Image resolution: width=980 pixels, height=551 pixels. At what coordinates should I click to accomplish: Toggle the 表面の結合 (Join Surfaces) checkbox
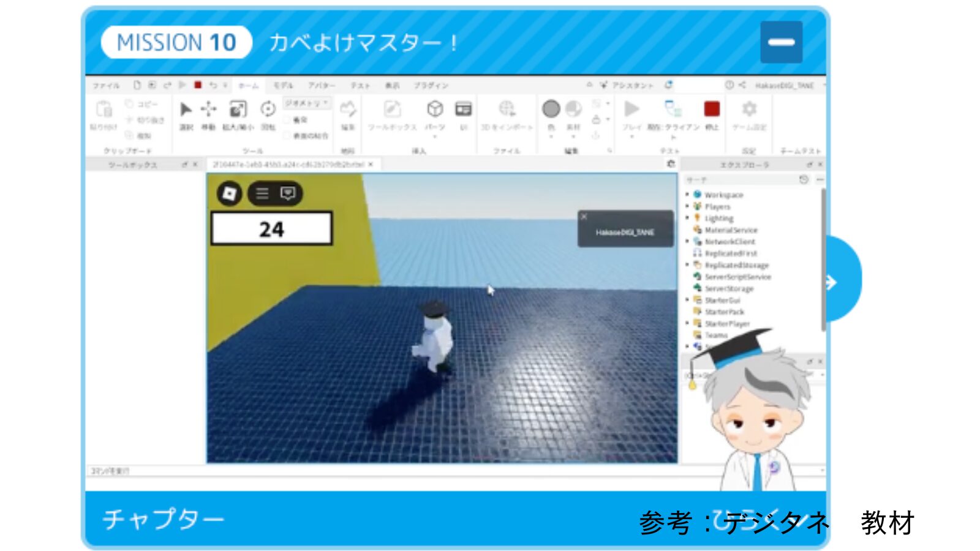(287, 135)
